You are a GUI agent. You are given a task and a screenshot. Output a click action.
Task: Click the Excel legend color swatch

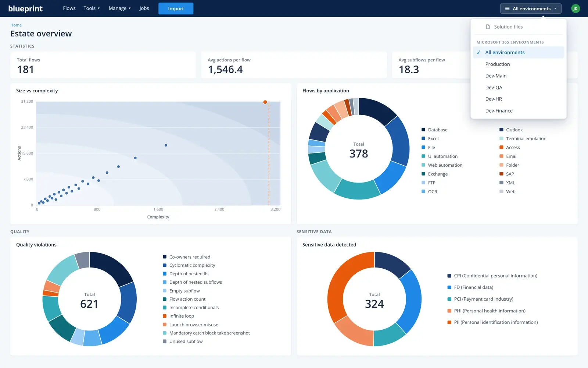(423, 138)
